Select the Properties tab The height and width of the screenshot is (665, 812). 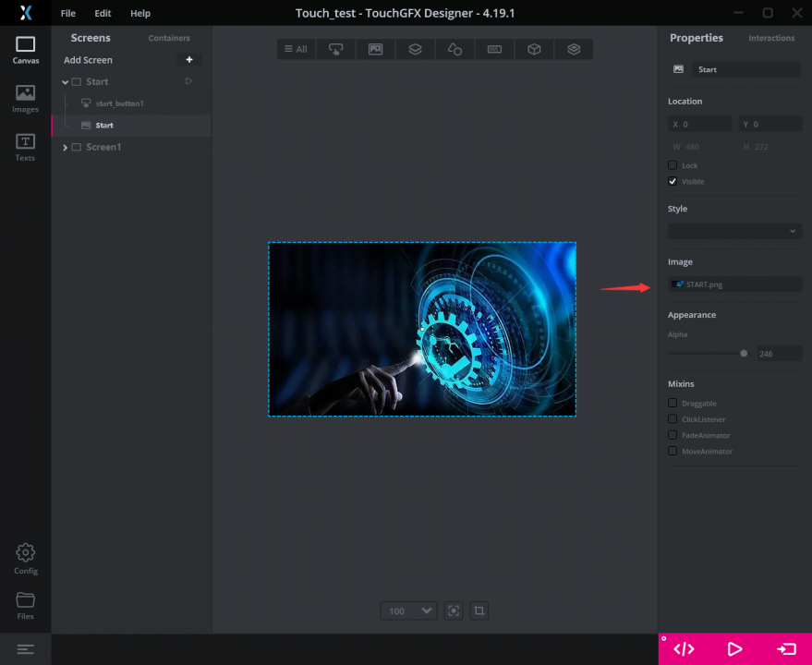(696, 38)
